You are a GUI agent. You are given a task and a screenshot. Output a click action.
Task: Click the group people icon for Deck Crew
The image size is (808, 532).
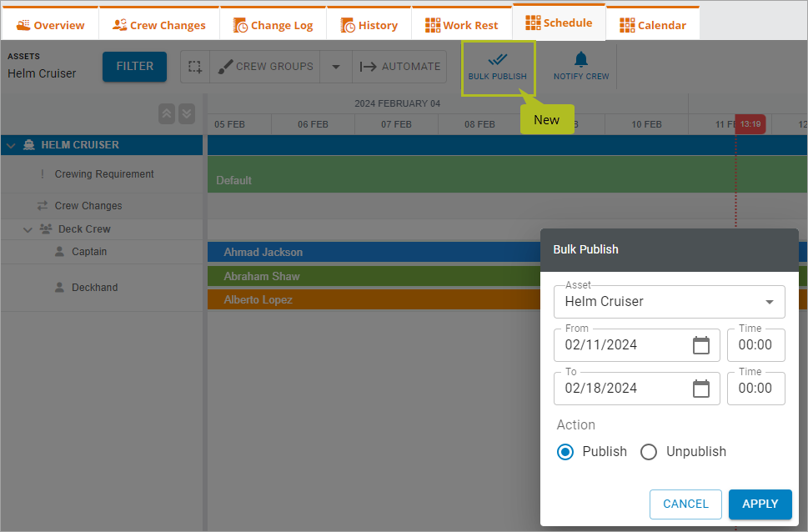(46, 228)
